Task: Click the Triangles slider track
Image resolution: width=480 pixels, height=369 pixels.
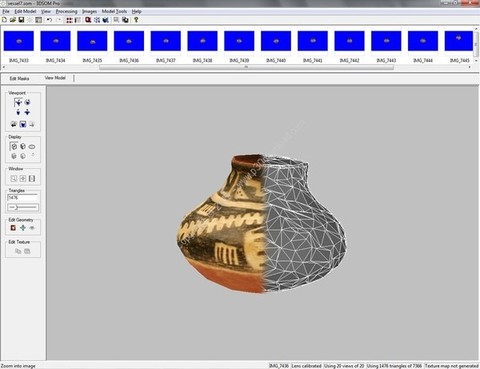Action: pos(23,207)
